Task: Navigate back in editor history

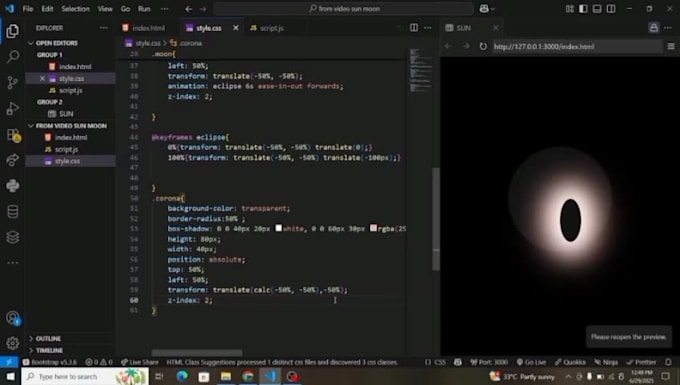Action: [189, 9]
